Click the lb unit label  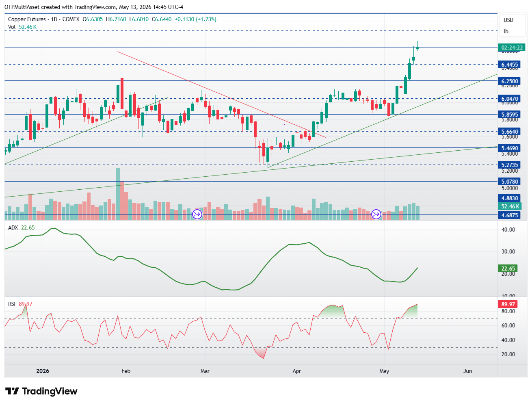pos(506,31)
